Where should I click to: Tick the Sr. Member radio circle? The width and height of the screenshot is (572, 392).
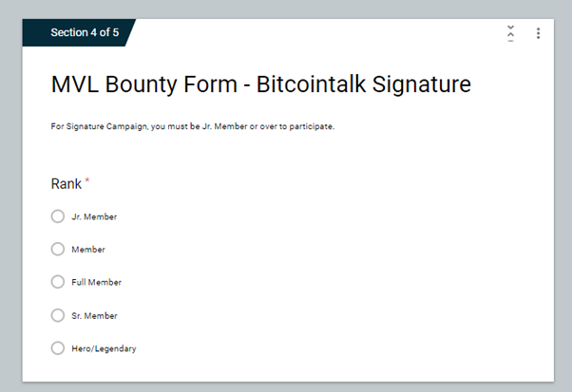point(58,315)
